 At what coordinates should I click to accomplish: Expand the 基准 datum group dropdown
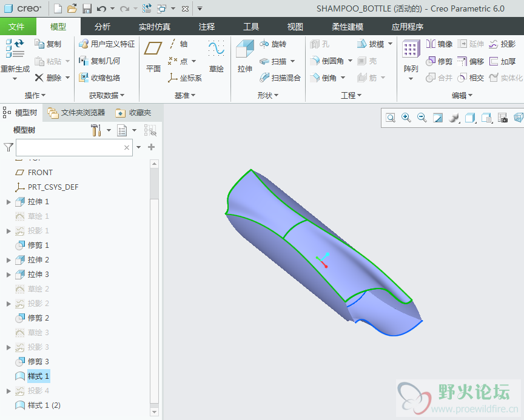click(x=185, y=96)
